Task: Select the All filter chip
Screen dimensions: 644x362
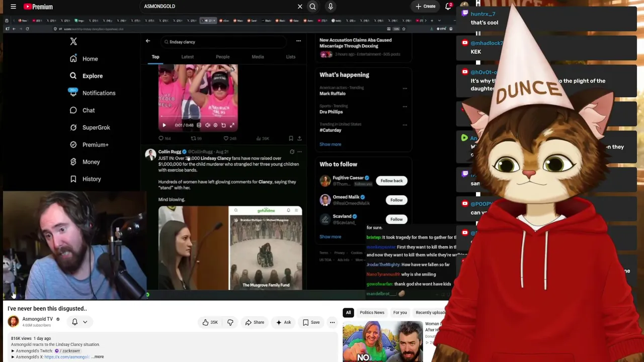Action: point(348,313)
